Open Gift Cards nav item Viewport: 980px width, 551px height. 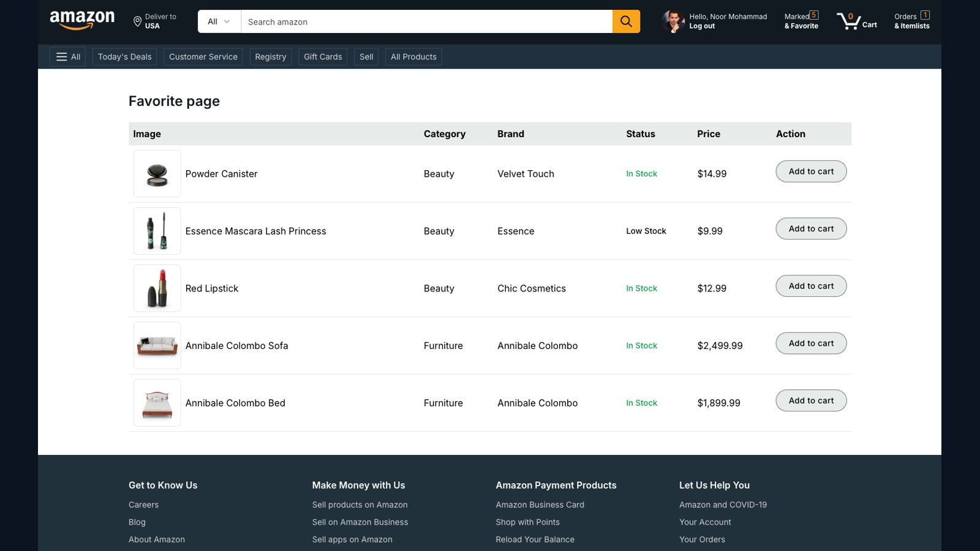click(x=323, y=57)
